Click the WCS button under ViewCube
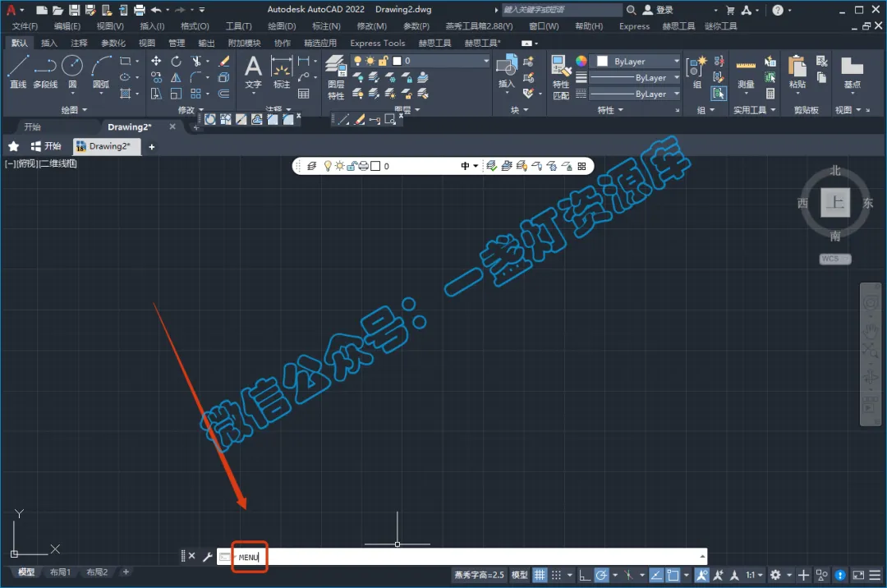 click(834, 259)
